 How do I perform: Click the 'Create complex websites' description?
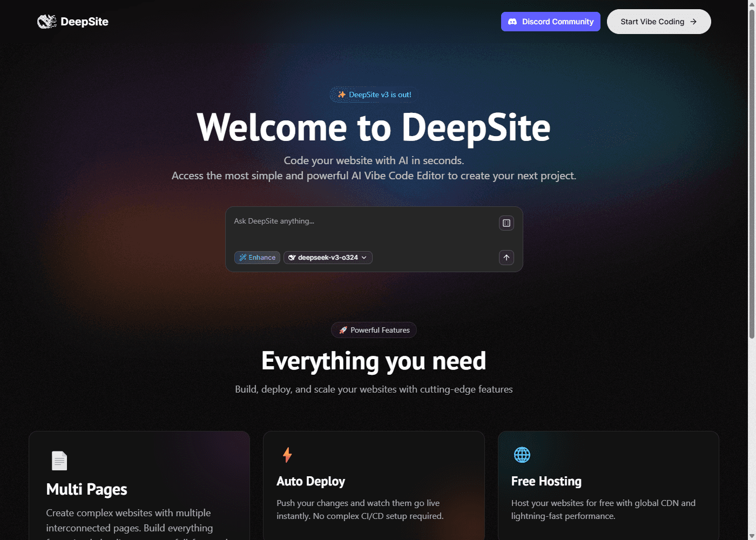[138, 524]
